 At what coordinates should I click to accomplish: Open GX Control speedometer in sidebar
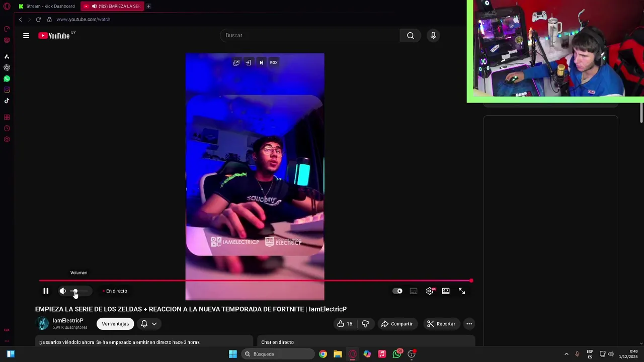(x=7, y=29)
